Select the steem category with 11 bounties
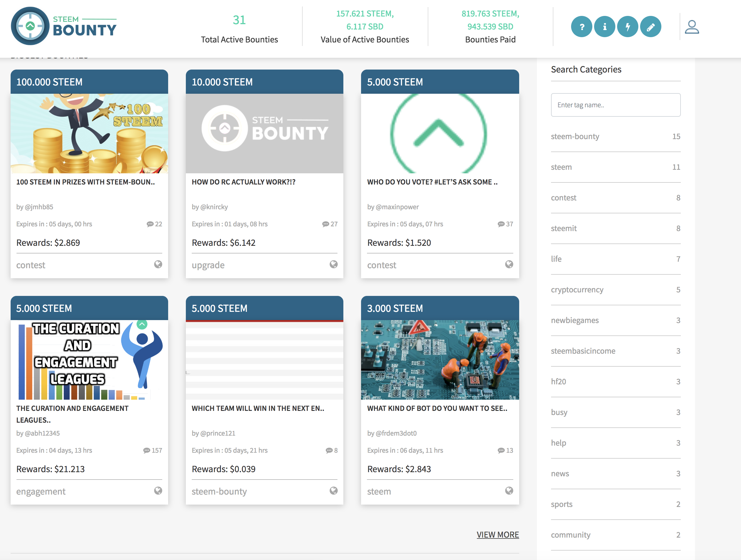This screenshot has width=741, height=560. pyautogui.click(x=616, y=167)
